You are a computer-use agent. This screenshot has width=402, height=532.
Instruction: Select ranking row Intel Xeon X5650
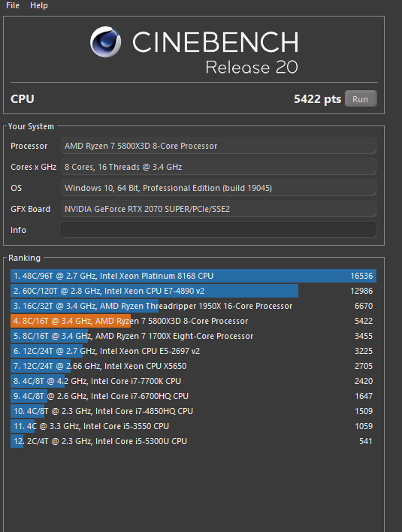pos(193,366)
